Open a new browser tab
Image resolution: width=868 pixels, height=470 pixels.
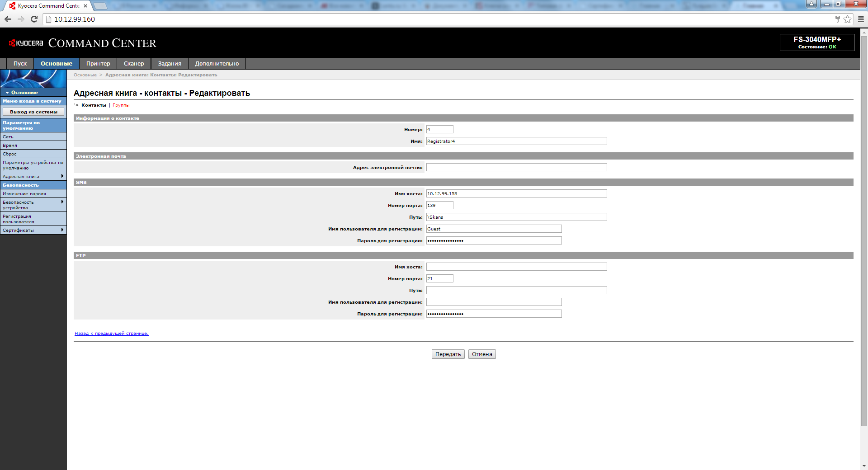coord(100,6)
